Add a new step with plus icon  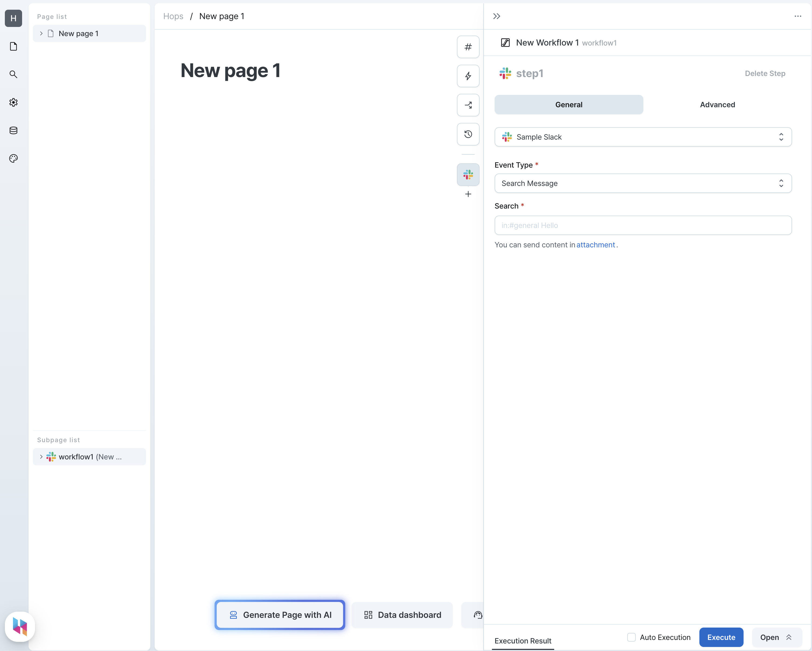468,194
